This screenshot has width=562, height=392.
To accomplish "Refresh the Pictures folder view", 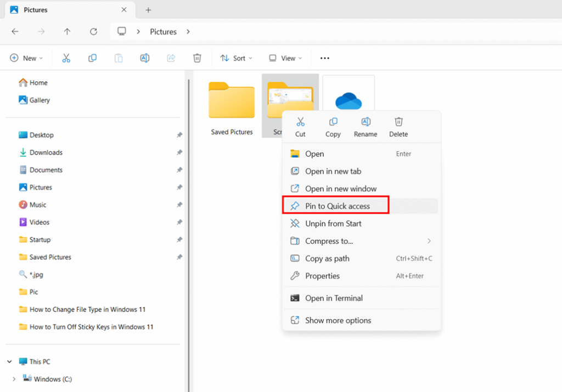I will [x=93, y=31].
